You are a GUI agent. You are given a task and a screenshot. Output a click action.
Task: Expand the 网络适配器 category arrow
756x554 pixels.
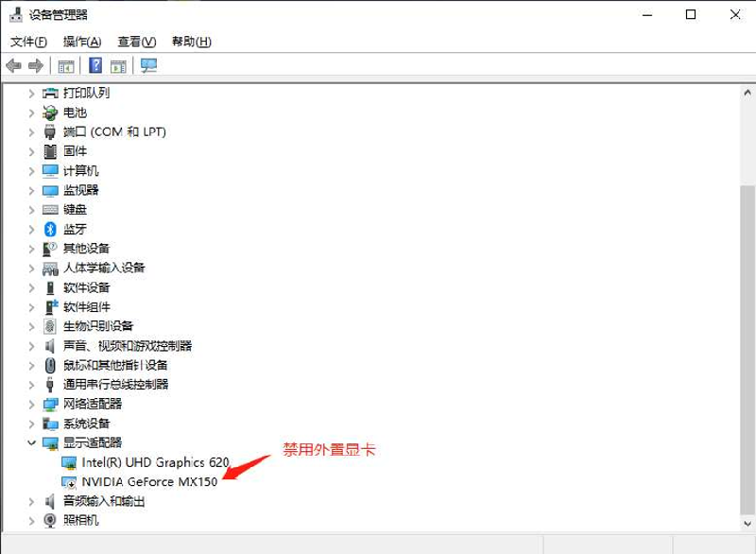click(x=31, y=404)
